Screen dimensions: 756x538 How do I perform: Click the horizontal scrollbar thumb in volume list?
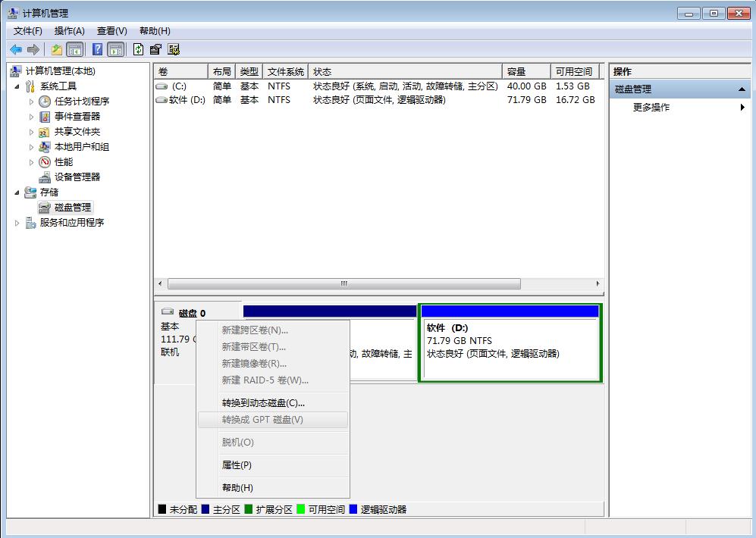point(344,283)
